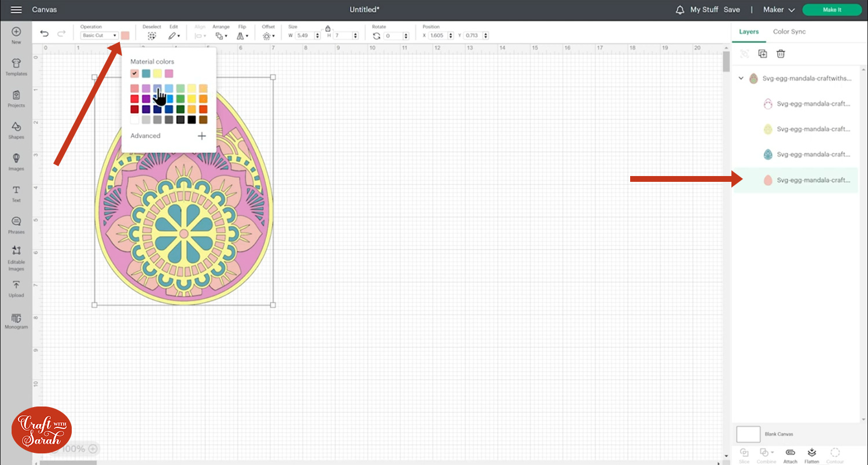Screen dimensions: 868x465
Task: Click the Deselect icon
Action: click(x=152, y=36)
